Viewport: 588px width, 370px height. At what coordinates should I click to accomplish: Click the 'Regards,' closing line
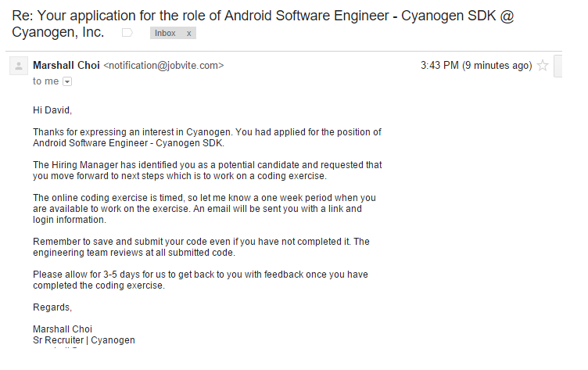click(52, 307)
